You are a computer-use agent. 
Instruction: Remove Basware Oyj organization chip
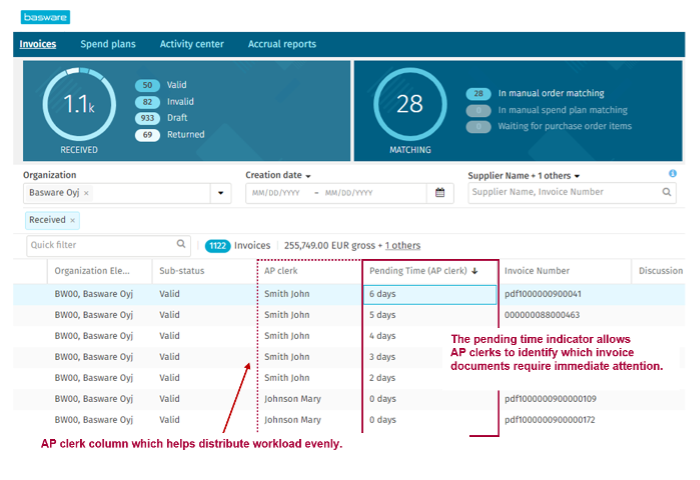coord(86,193)
